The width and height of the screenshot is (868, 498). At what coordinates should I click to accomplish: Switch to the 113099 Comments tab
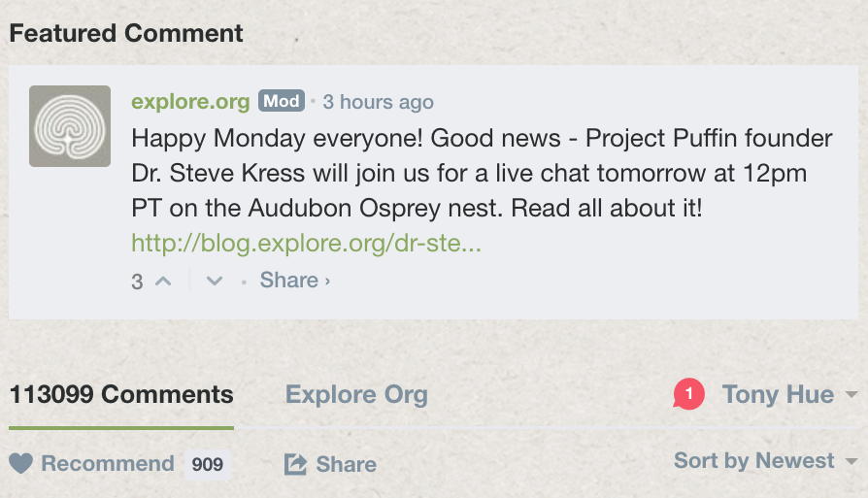[121, 394]
